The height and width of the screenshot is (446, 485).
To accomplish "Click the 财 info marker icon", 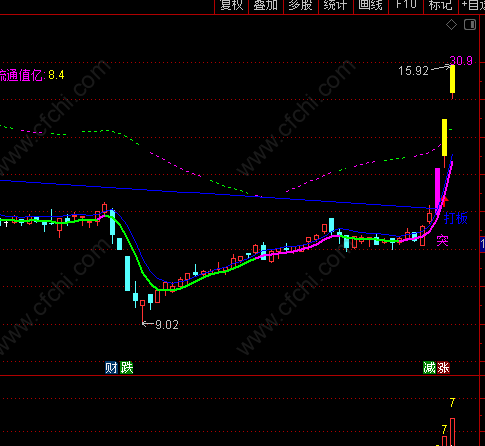I will pyautogui.click(x=112, y=368).
